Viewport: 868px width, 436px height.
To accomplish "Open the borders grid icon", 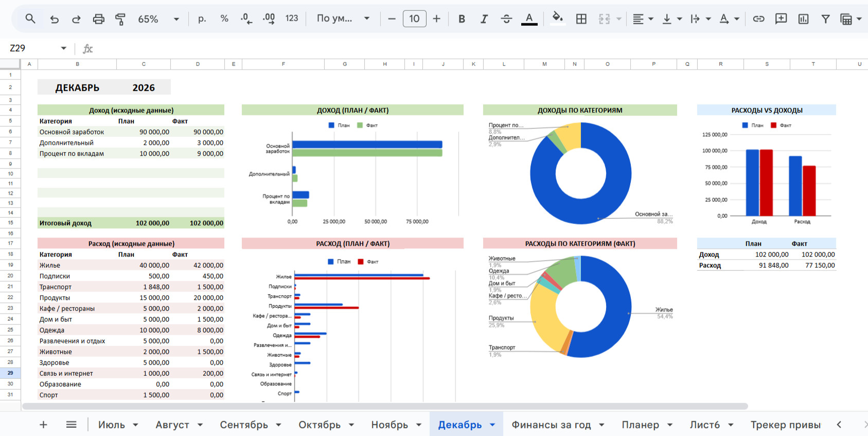I will pyautogui.click(x=581, y=19).
